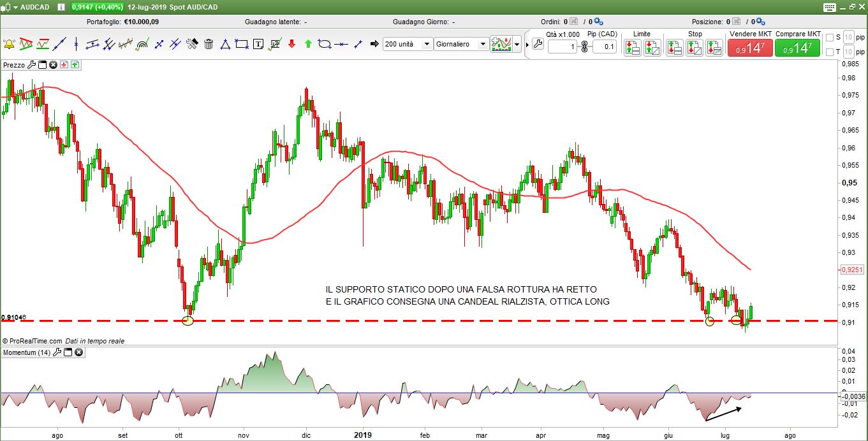Image resolution: width=868 pixels, height=441 pixels.
Task: Click Vendere MKT sell button
Action: [x=750, y=48]
